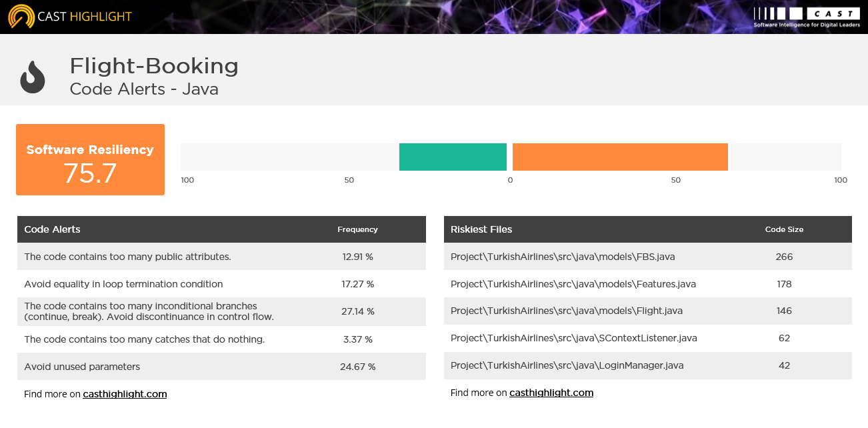Screen dimensions: 868x428
Task: Select the 'Avoid unused parameters' alert row
Action: click(x=221, y=367)
